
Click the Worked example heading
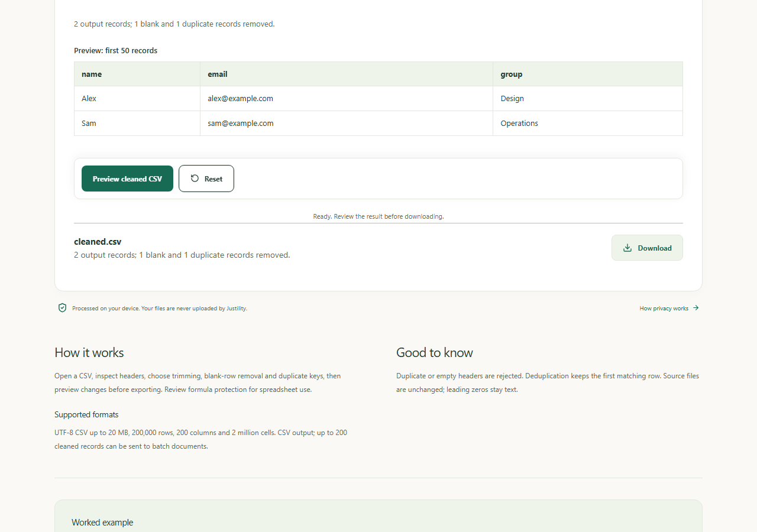[102, 523]
